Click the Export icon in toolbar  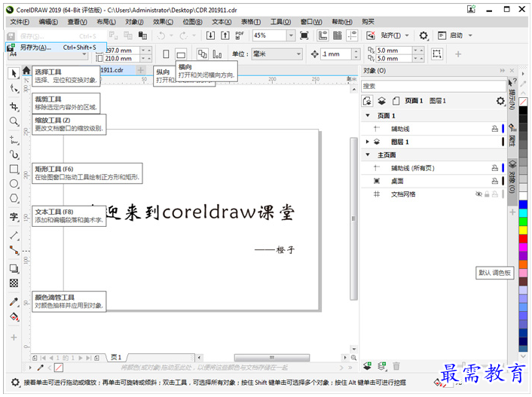point(225,35)
